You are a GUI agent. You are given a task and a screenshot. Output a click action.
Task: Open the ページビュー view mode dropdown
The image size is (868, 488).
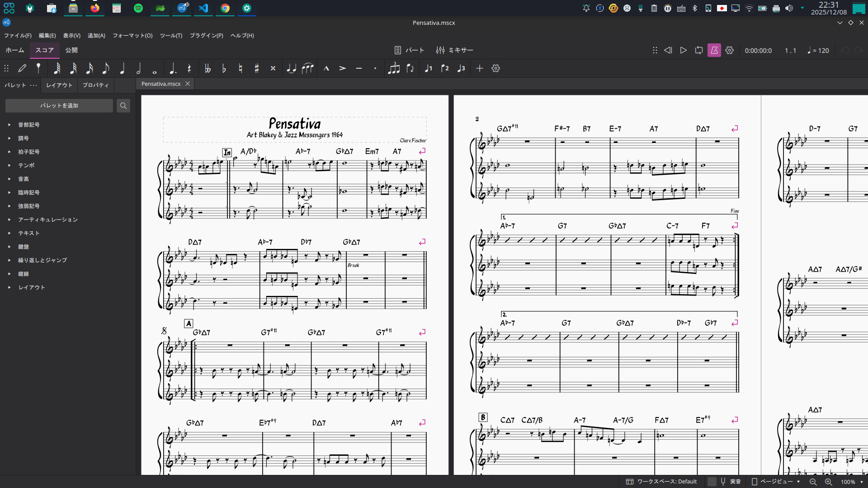coord(776,482)
